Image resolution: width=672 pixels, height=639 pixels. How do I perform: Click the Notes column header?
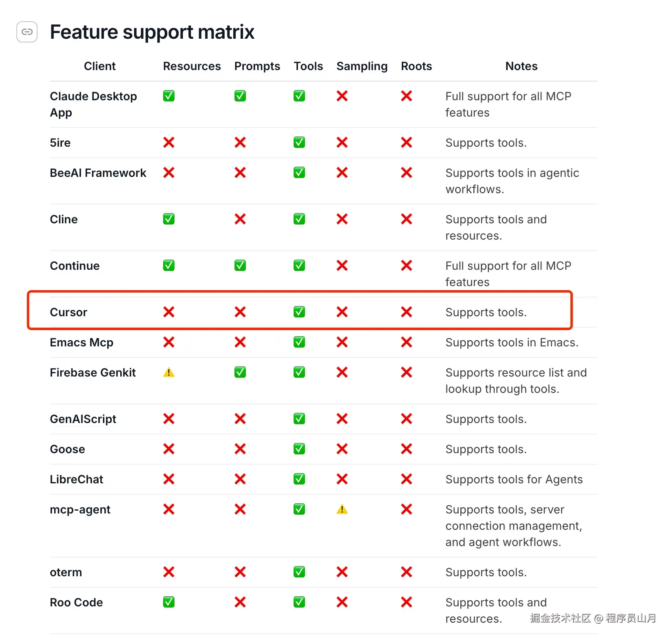pyautogui.click(x=521, y=66)
